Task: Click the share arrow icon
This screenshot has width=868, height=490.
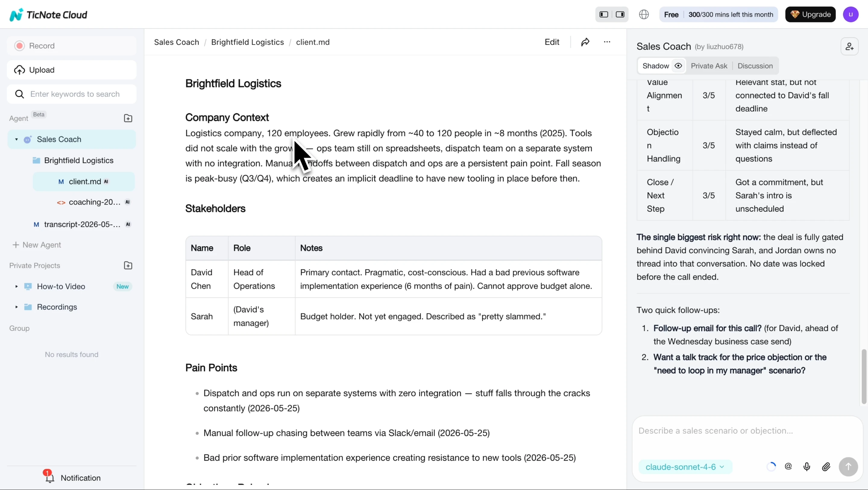Action: click(x=585, y=42)
